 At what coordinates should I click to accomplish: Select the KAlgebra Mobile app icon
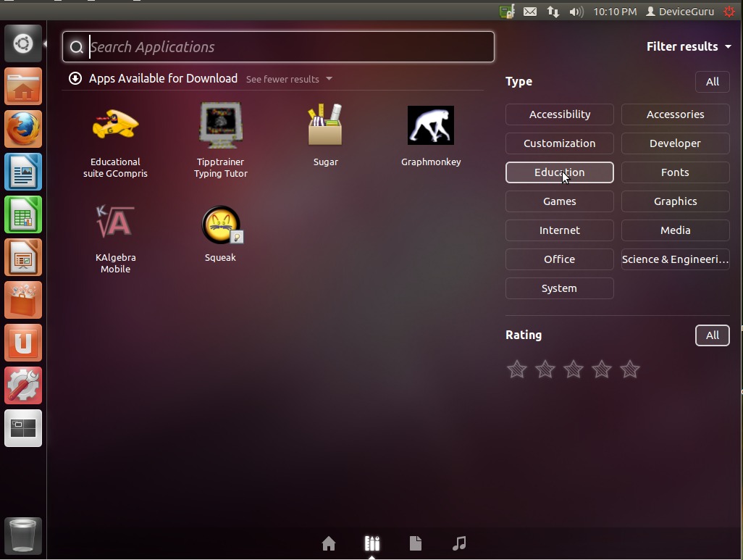point(115,222)
